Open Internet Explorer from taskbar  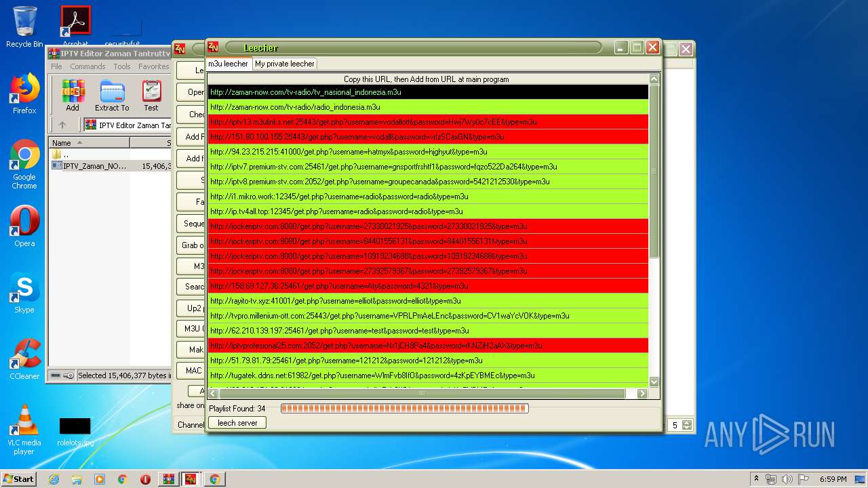tap(54, 479)
